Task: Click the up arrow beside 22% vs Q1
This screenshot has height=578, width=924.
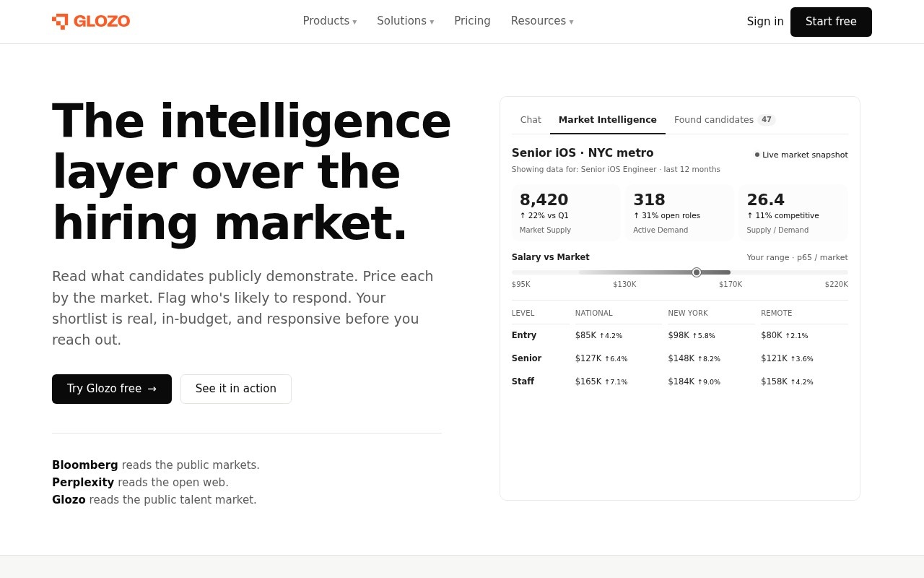Action: tap(523, 215)
